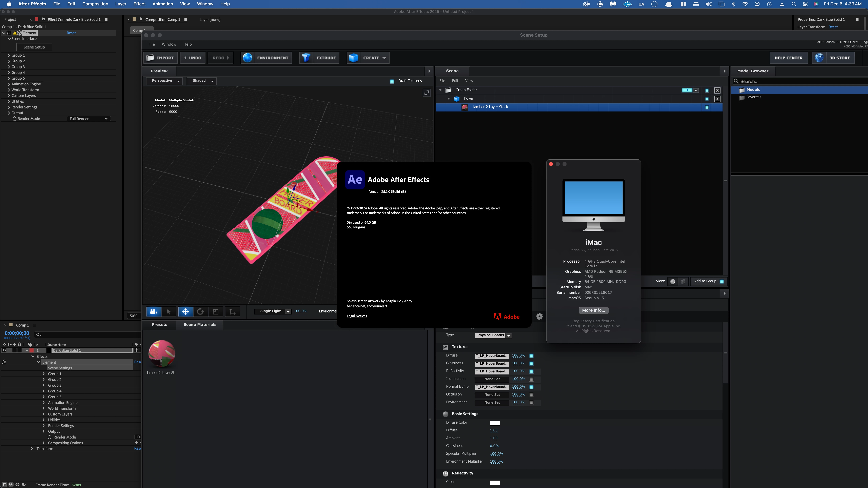Click the Diffuse Color white swatch
Image resolution: width=868 pixels, height=488 pixels.
(495, 423)
